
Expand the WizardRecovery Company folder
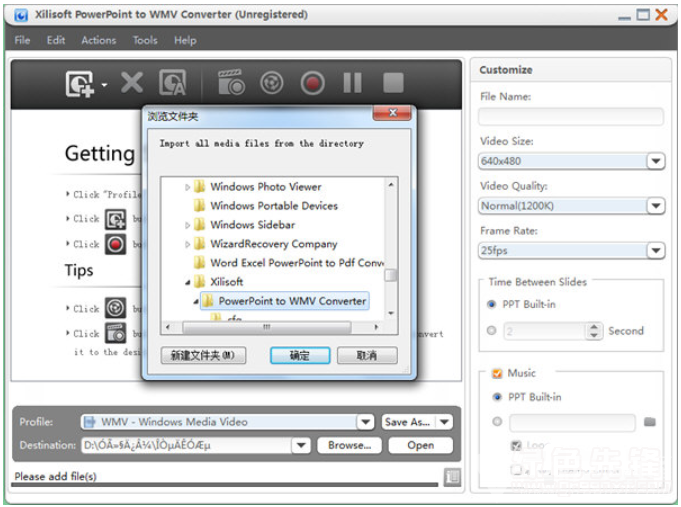tap(188, 245)
